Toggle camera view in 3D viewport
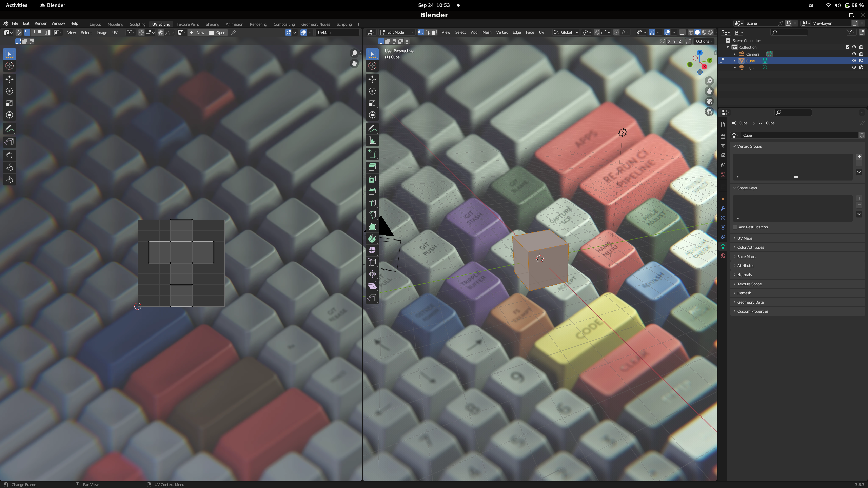 point(709,101)
